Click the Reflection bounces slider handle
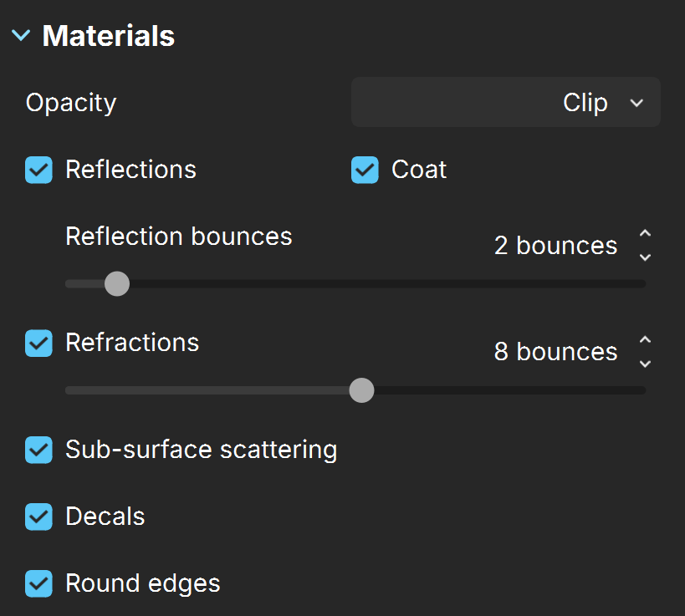Screen dimensions: 685x616 pyautogui.click(x=117, y=284)
